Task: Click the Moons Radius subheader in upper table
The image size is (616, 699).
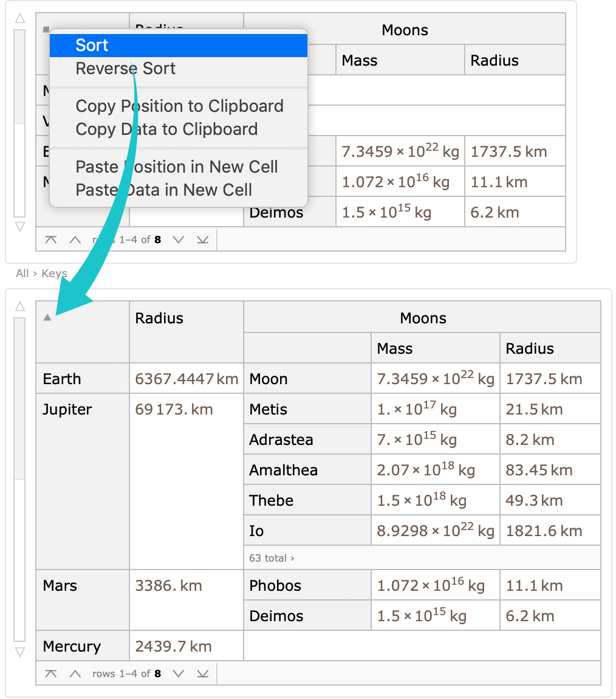Action: click(515, 60)
